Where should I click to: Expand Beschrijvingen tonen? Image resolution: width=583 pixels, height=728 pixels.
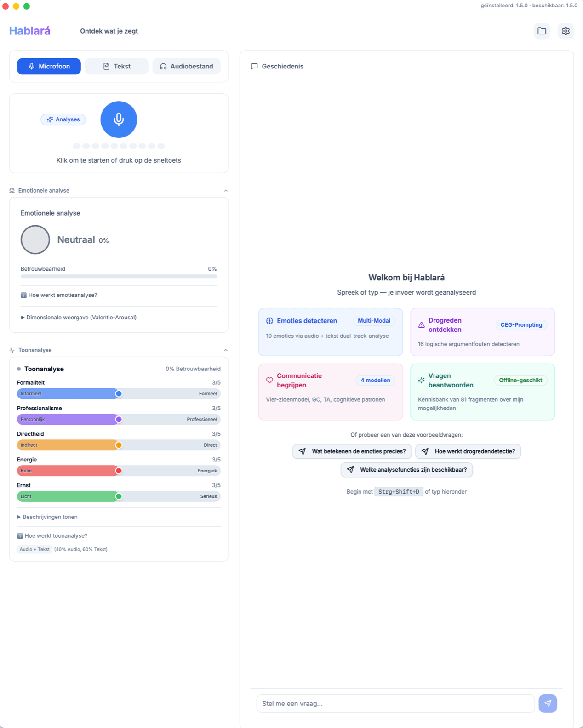48,517
